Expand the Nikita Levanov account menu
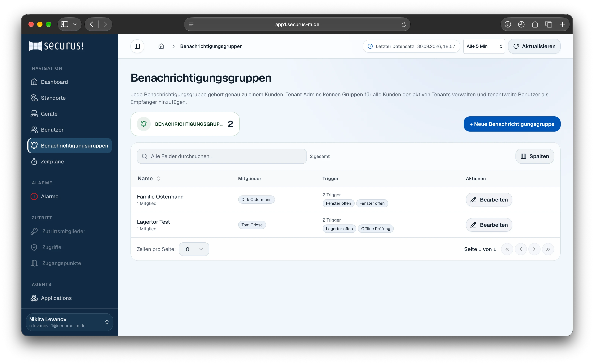Image resolution: width=594 pixels, height=364 pixels. point(69,322)
